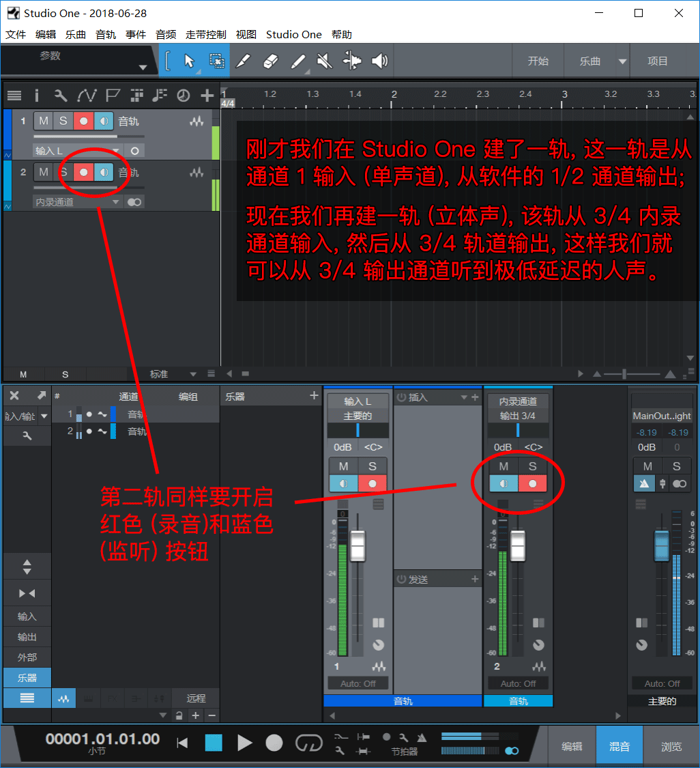The height and width of the screenshot is (768, 700).
Task: Open channel 2 output 输出 3/4 selector
Action: coord(518,416)
